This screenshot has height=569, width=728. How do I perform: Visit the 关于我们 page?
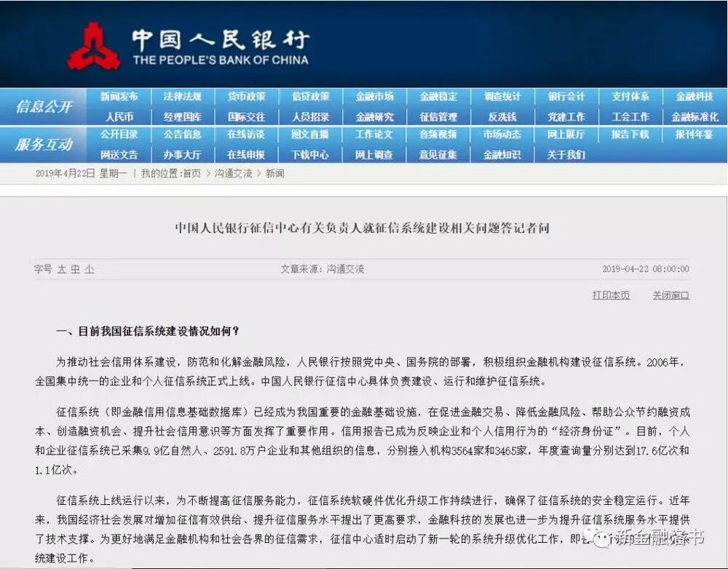(566, 154)
